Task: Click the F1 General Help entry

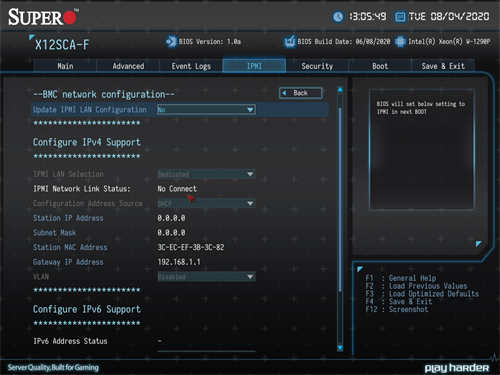Action: tap(401, 278)
